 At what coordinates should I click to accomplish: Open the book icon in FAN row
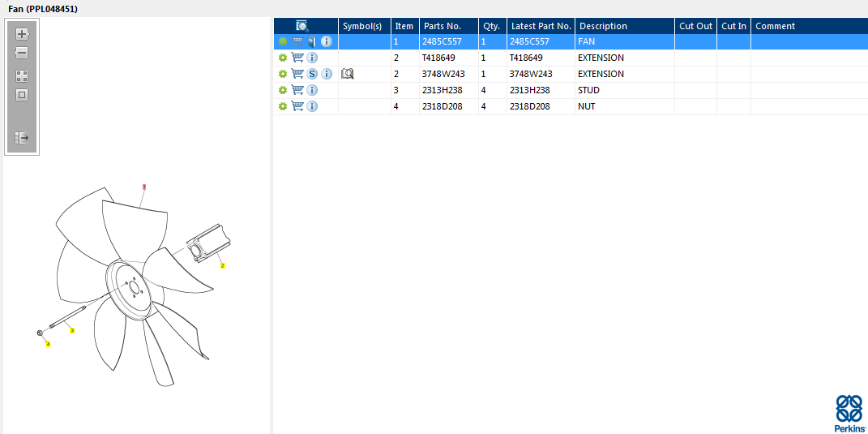313,41
